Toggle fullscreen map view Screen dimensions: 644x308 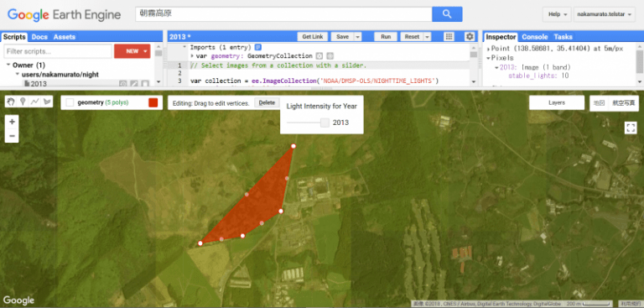(x=631, y=128)
